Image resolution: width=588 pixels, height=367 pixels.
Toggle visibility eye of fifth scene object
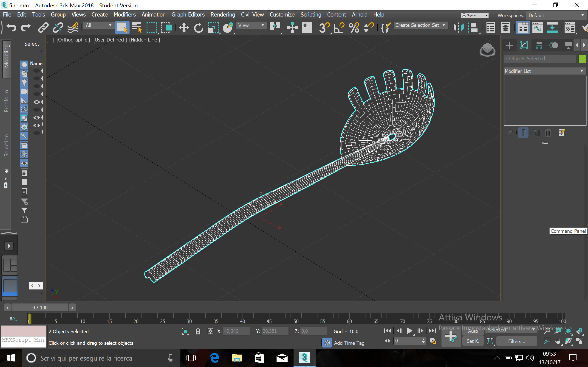pos(37,102)
